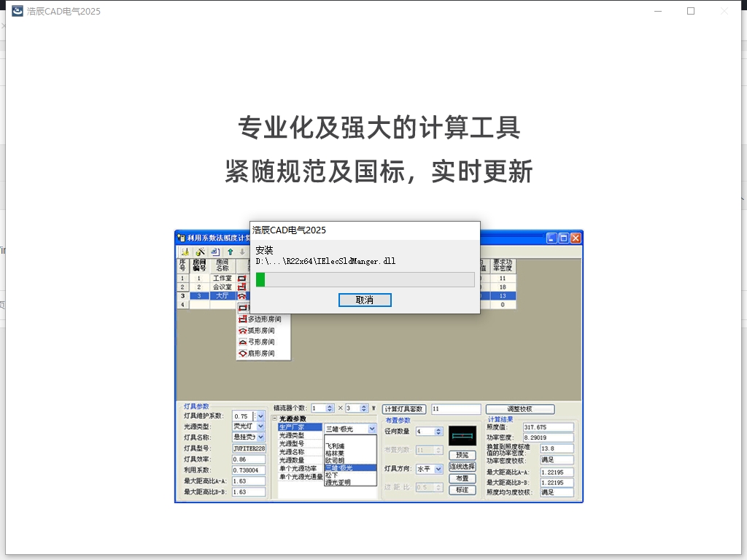Minimize the 浩辰CAD电气2025 installer window

[658, 11]
